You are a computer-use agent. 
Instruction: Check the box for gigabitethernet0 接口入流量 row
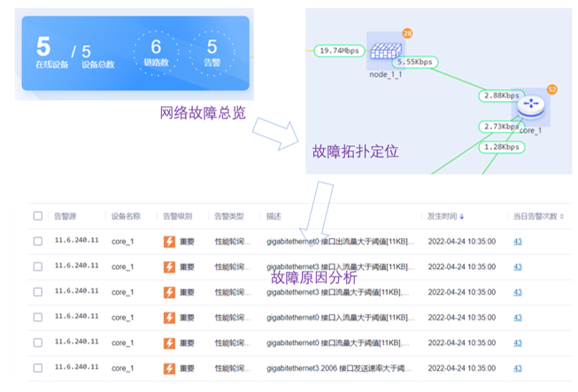(x=37, y=317)
